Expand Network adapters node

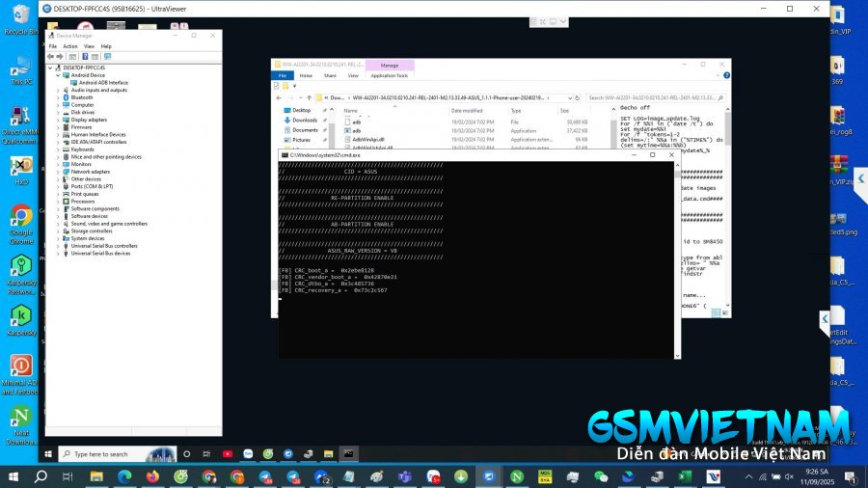pos(58,172)
